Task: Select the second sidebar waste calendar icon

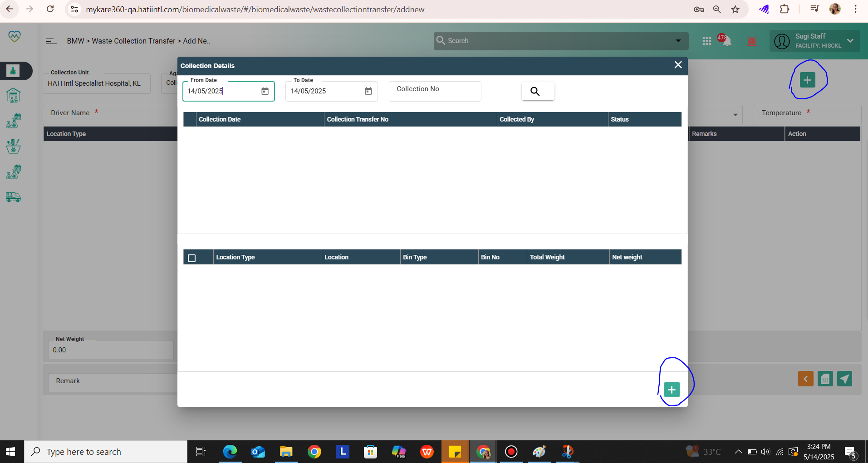Action: [13, 121]
